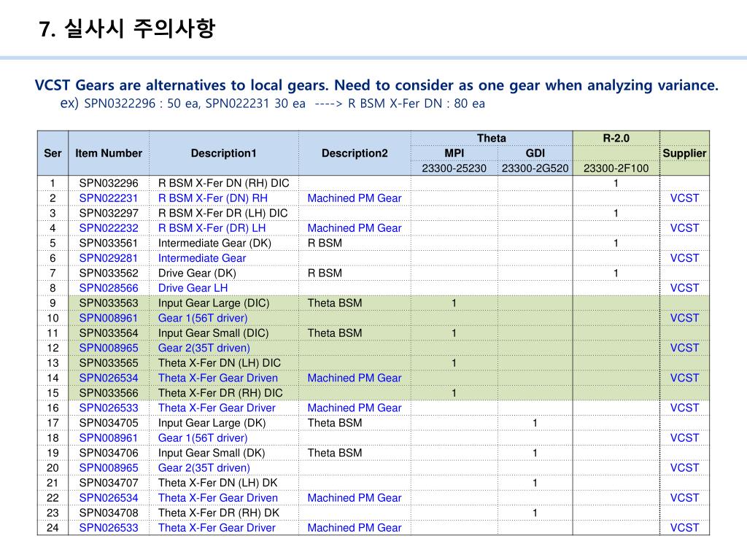Click 'SPN008965' in serial row 20
Viewport: 747px width, 560px height.
(109, 468)
